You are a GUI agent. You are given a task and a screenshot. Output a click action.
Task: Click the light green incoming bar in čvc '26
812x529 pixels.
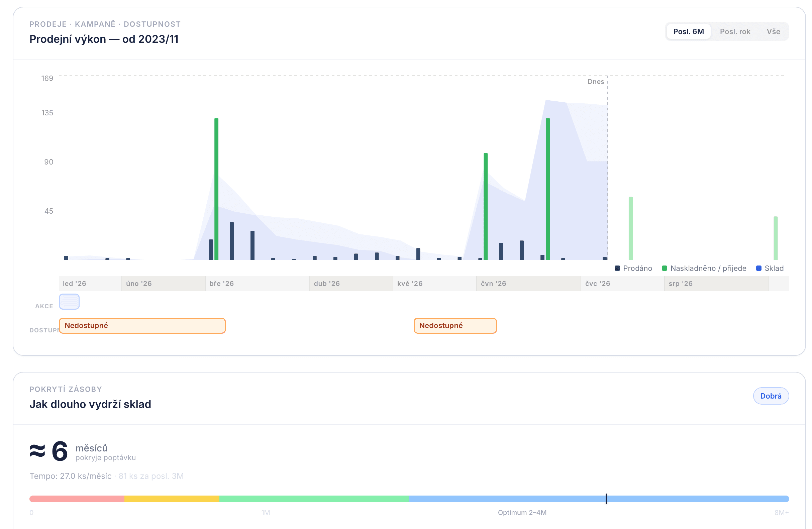pyautogui.click(x=630, y=228)
